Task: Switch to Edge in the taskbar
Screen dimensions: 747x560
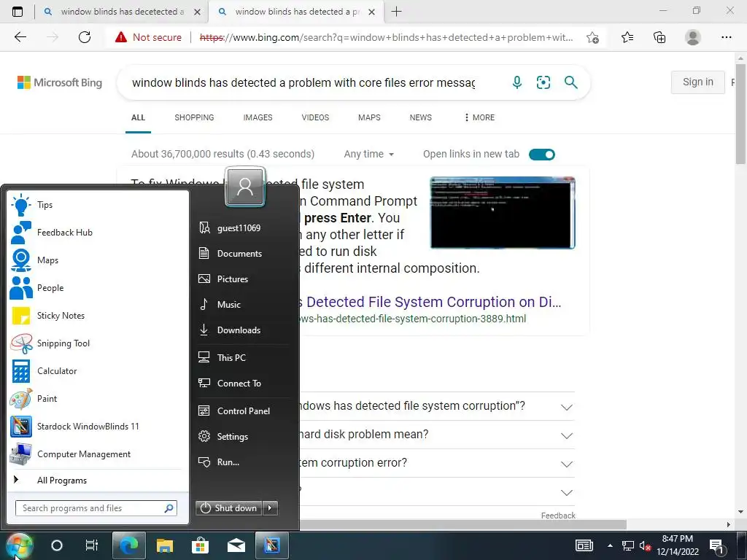Action: (x=128, y=545)
